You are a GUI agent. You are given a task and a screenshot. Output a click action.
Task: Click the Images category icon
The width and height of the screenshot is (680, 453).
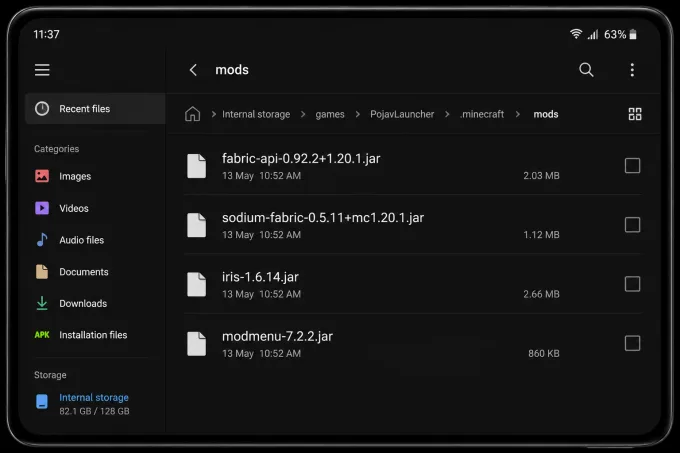coord(42,176)
